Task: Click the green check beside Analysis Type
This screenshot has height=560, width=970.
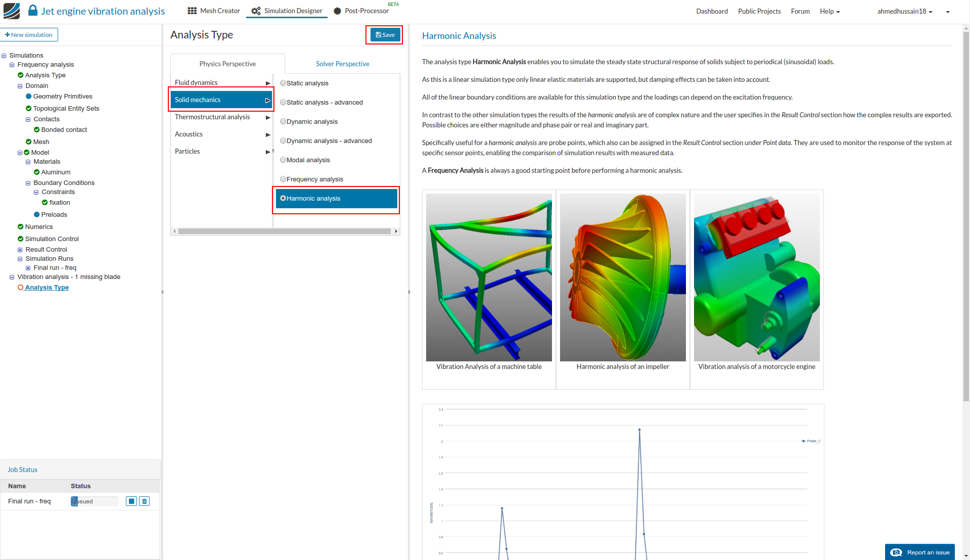Action: click(21, 75)
